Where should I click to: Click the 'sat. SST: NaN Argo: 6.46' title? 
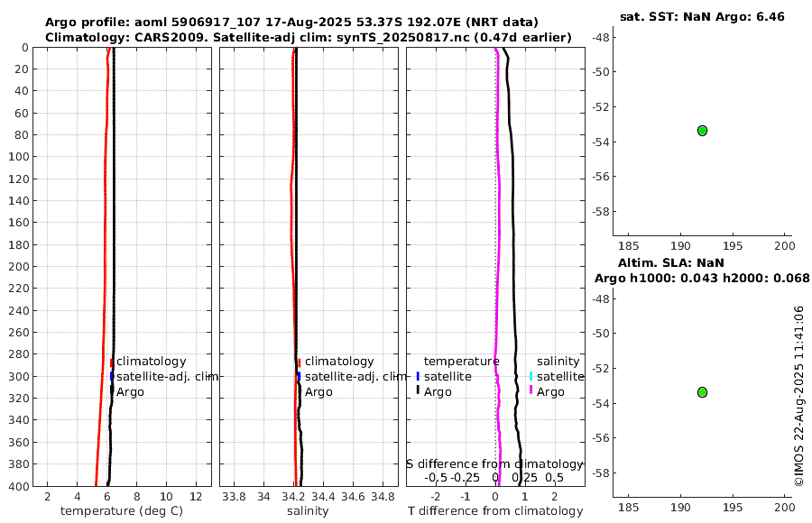[x=702, y=16]
